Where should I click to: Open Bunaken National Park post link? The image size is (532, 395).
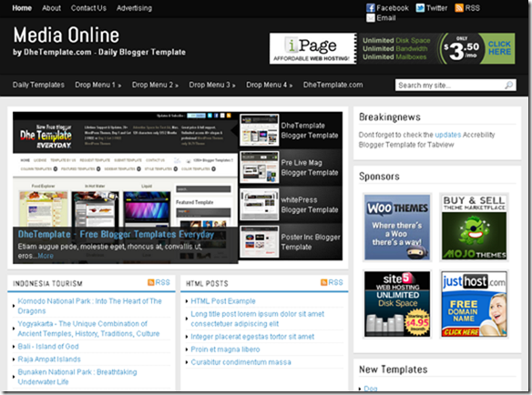click(x=77, y=377)
